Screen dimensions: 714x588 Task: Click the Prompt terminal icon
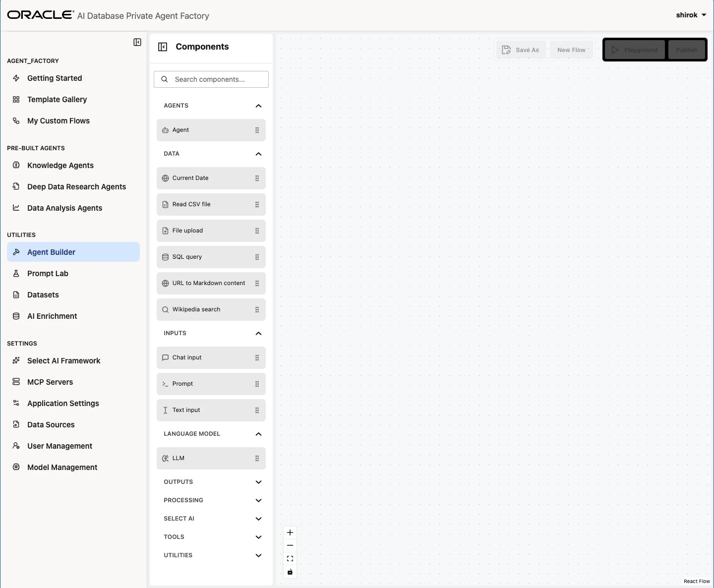pyautogui.click(x=166, y=384)
